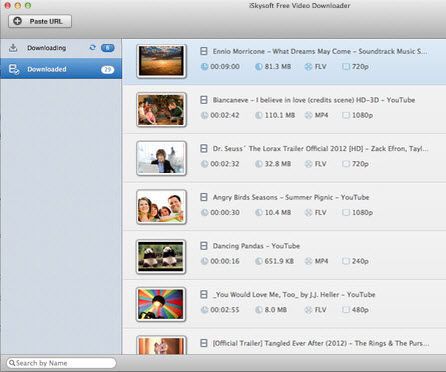Click film icon beside Dancing Pandas title

click(x=204, y=246)
